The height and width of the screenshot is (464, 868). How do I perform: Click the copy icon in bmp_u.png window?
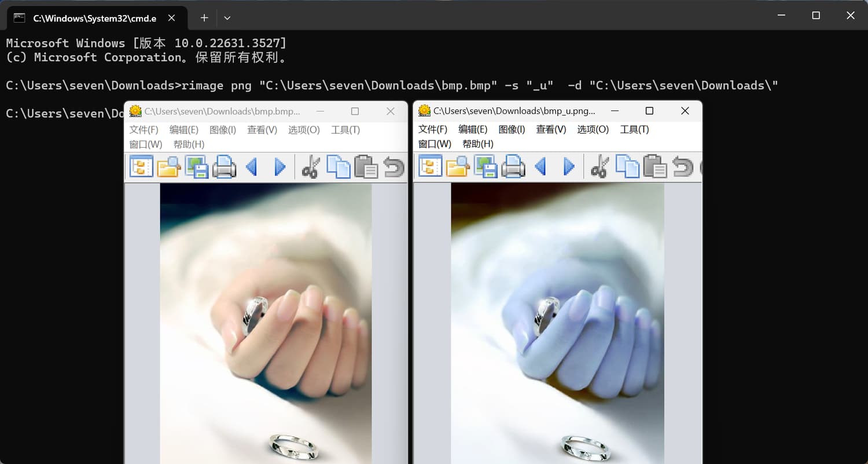tap(627, 167)
